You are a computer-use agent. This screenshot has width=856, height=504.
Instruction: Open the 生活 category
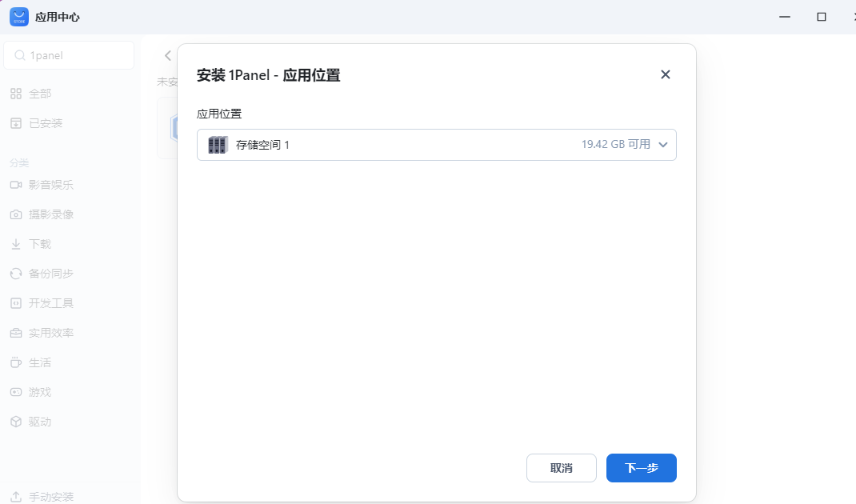40,362
